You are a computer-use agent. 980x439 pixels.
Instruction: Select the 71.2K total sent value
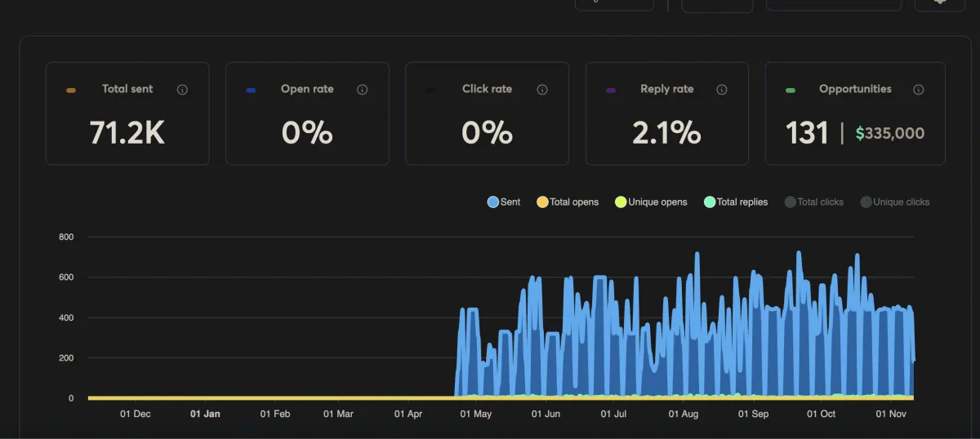tap(127, 132)
